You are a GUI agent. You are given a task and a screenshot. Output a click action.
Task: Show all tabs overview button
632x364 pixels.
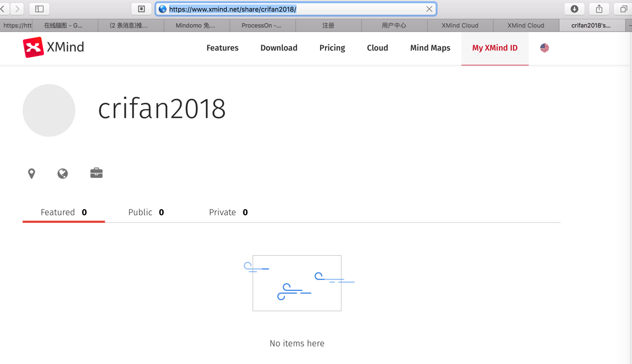623,9
